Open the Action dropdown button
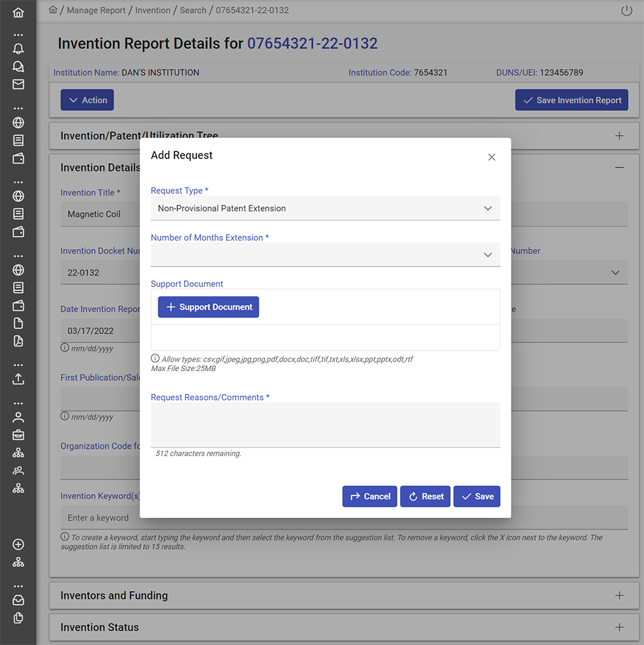644x645 pixels. (87, 100)
